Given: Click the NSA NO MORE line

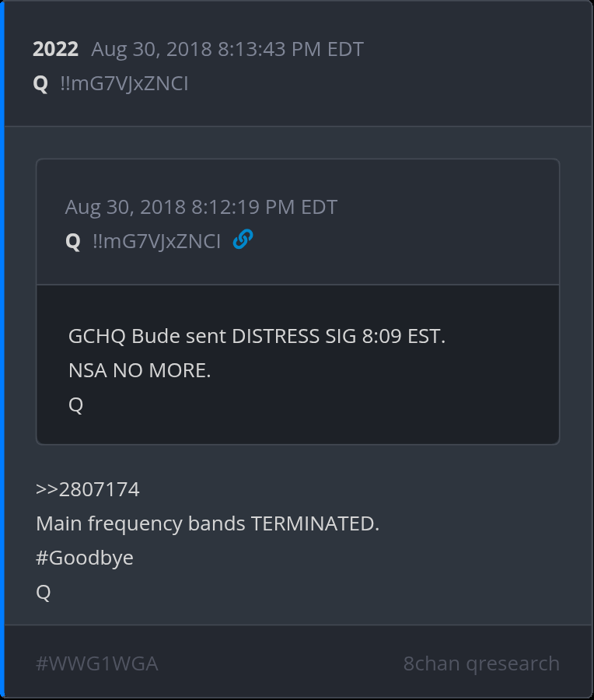Looking at the screenshot, I should 140,371.
